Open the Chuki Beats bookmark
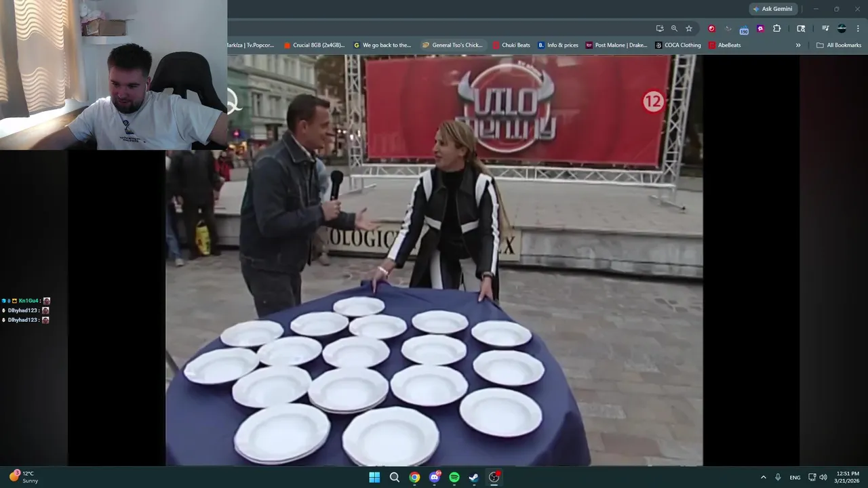Image resolution: width=868 pixels, height=488 pixels. coord(511,45)
